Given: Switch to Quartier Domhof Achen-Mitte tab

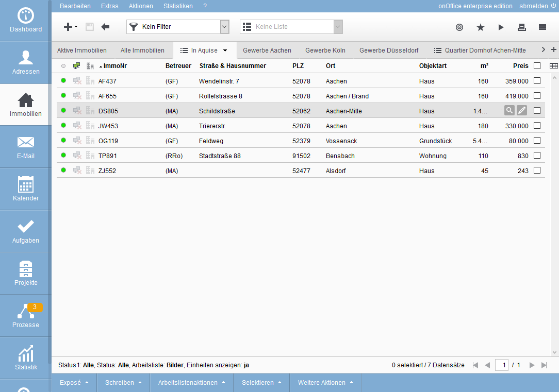Looking at the screenshot, I should coord(480,50).
